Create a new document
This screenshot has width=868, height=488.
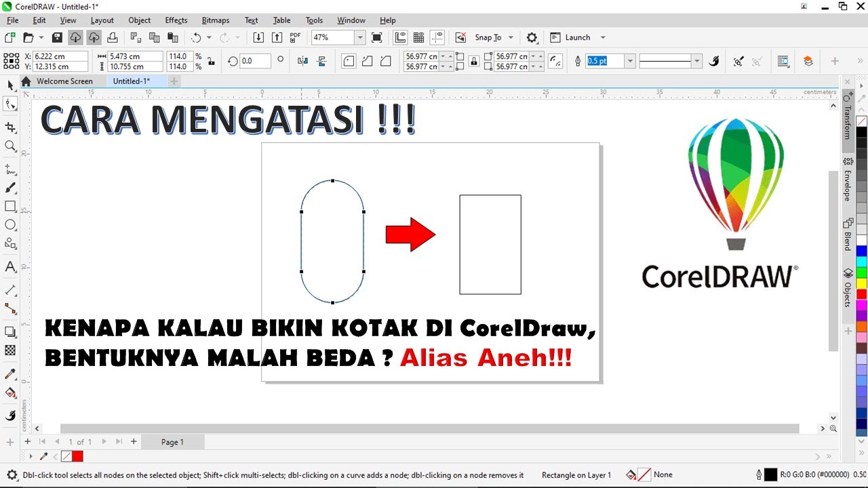click(10, 37)
